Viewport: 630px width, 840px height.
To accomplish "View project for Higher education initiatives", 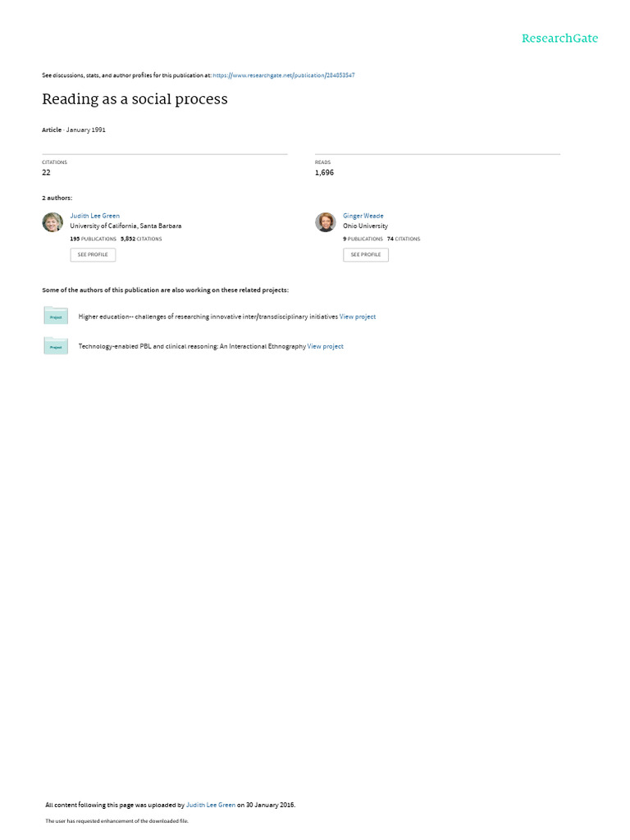I will 358,317.
